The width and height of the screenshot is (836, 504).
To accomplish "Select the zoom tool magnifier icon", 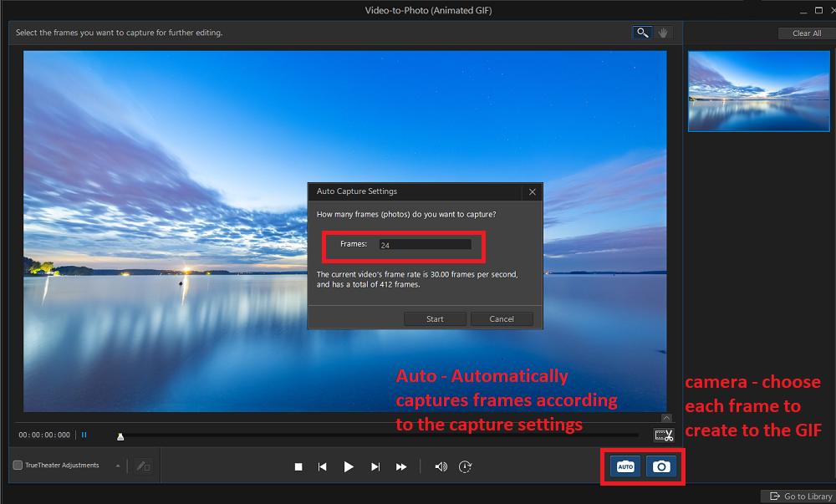I will [x=641, y=33].
